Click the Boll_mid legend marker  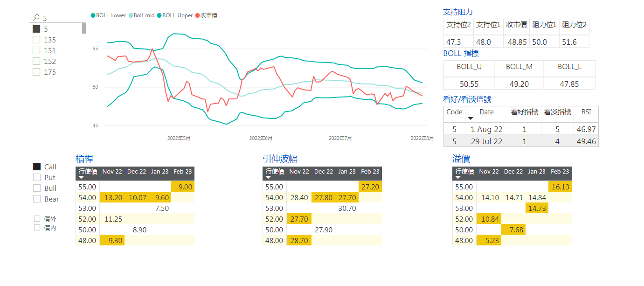point(131,15)
